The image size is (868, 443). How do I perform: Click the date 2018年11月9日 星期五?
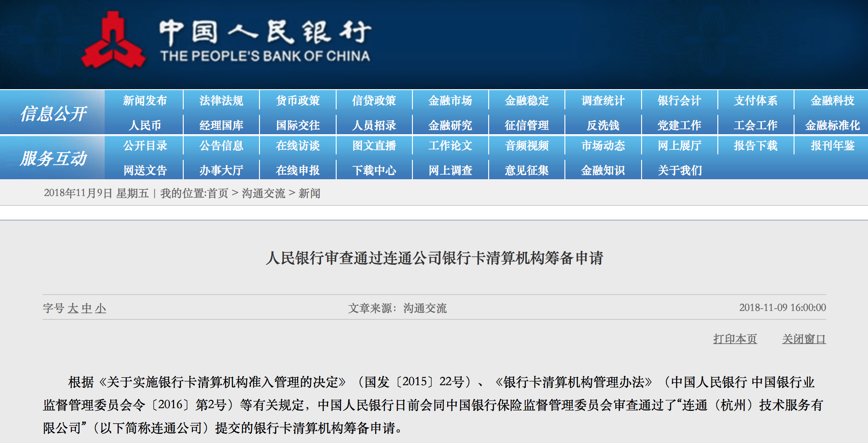point(96,193)
